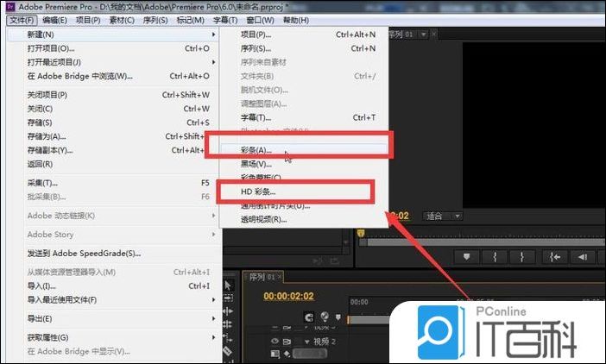Image resolution: width=606 pixels, height=364 pixels.
Task: Click the Go to In point button
Action: point(554,257)
